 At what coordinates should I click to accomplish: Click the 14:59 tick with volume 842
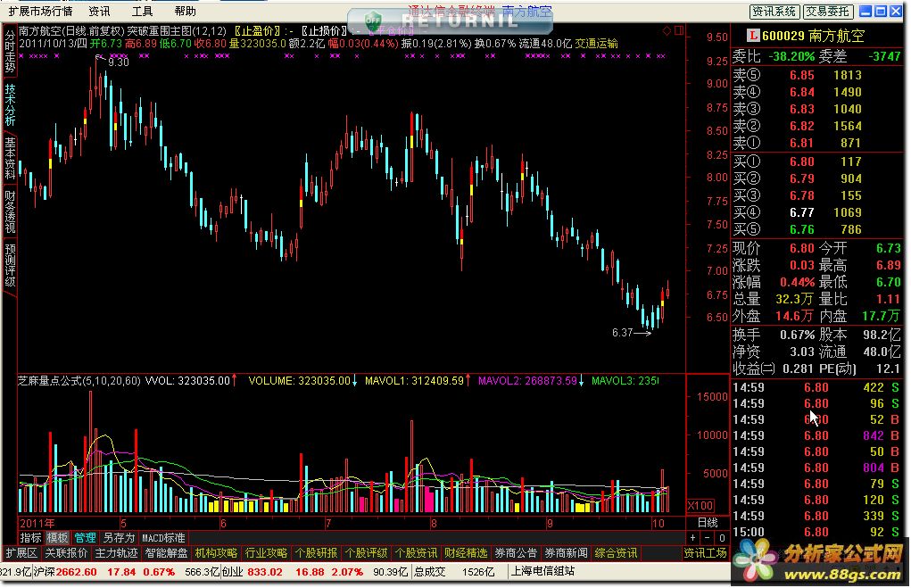click(x=817, y=435)
